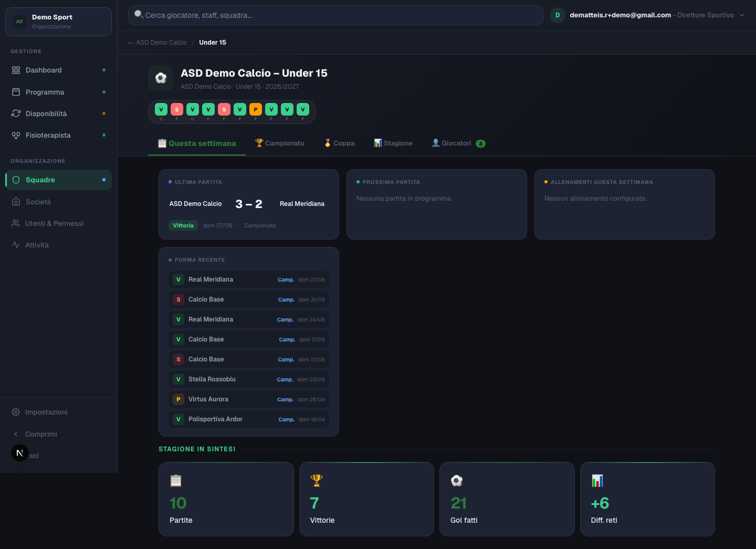Click the soccer ball team logo
The image size is (756, 549).
pyautogui.click(x=161, y=78)
